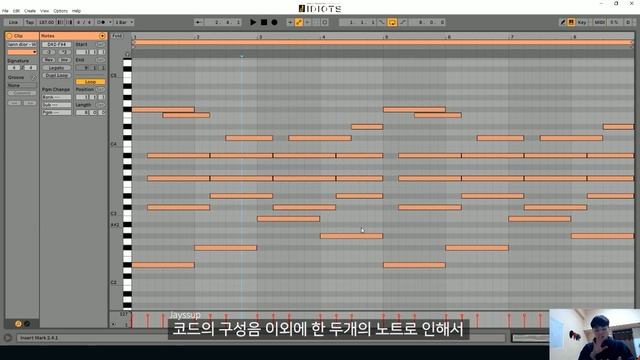Open the metronome settings dropdown arrow

pyautogui.click(x=110, y=22)
